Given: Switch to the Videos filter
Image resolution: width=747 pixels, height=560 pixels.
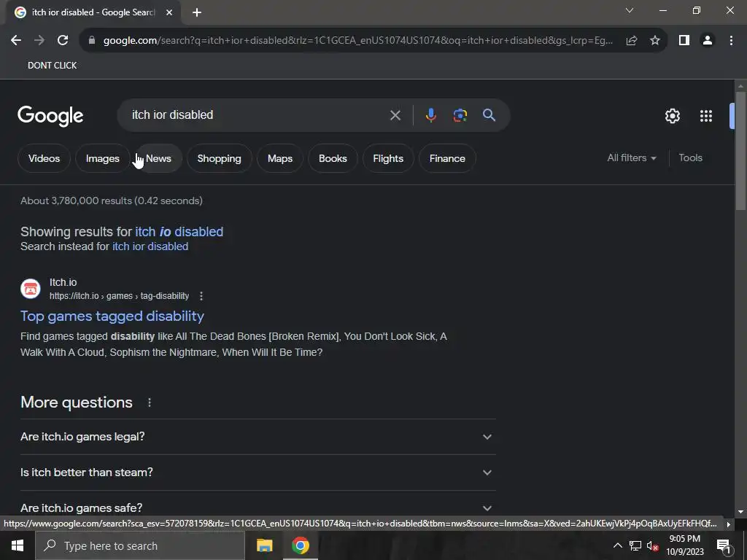Looking at the screenshot, I should pyautogui.click(x=44, y=158).
